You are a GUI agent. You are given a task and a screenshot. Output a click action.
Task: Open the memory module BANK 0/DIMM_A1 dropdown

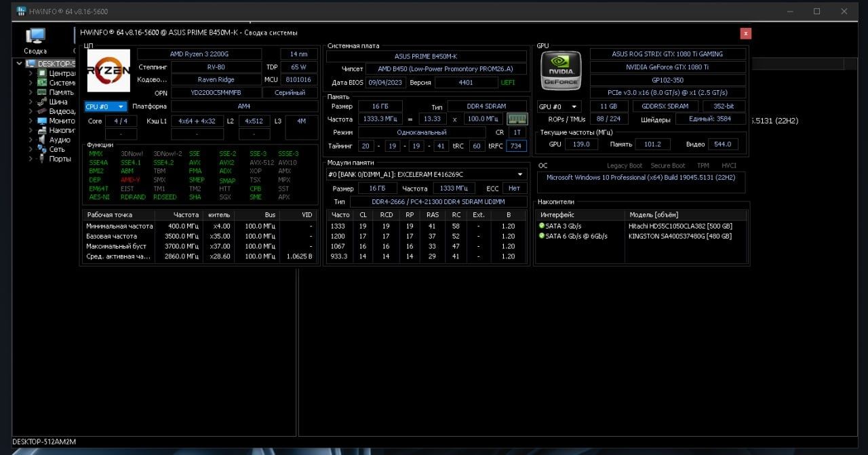point(426,174)
